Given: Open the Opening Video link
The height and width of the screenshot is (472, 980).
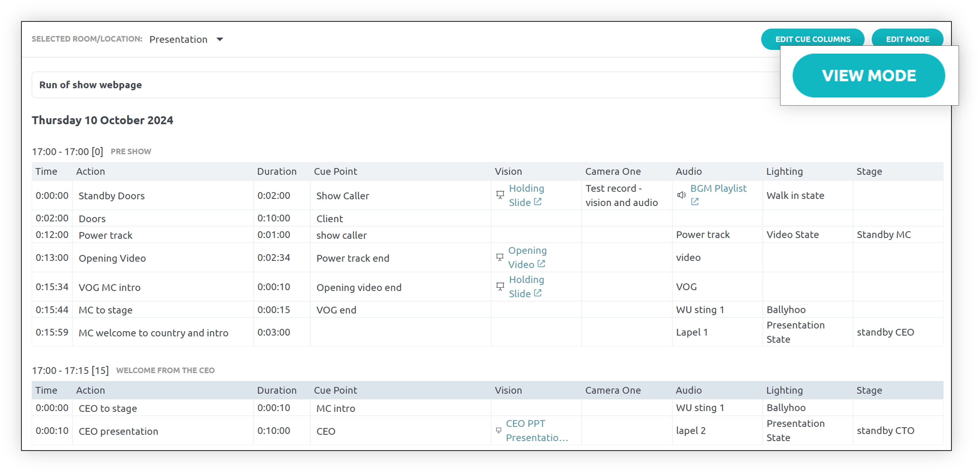Looking at the screenshot, I should (527, 257).
